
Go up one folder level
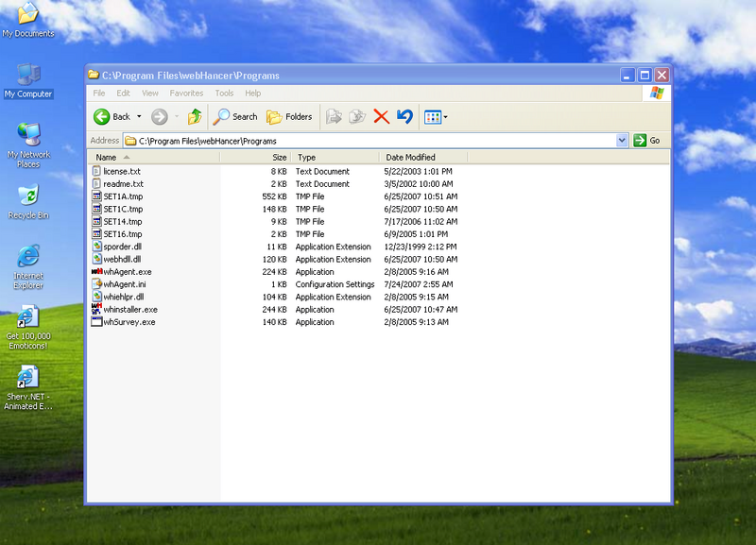pos(195,116)
